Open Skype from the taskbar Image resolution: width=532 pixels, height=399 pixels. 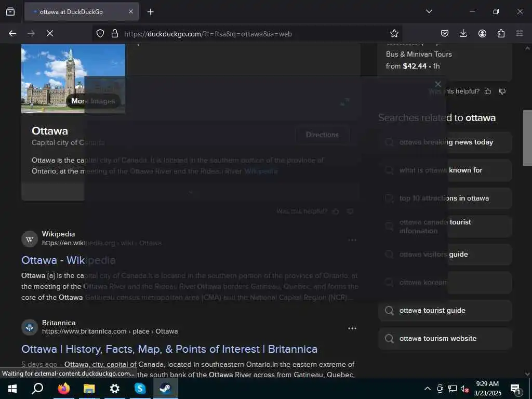[140, 389]
